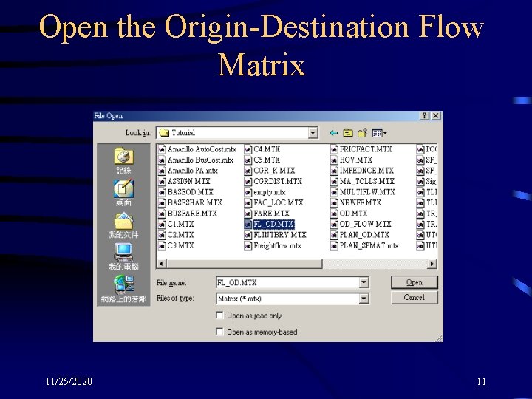
Task: Click the Cancel button
Action: pyautogui.click(x=415, y=298)
